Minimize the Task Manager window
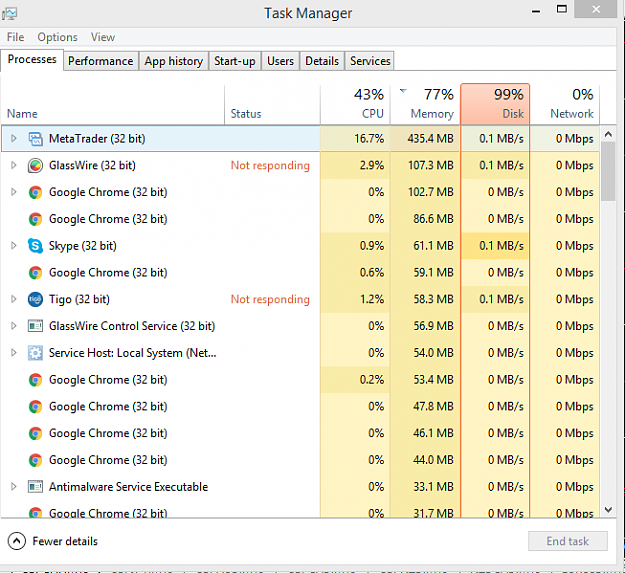Image resolution: width=625 pixels, height=573 pixels. coord(536,11)
